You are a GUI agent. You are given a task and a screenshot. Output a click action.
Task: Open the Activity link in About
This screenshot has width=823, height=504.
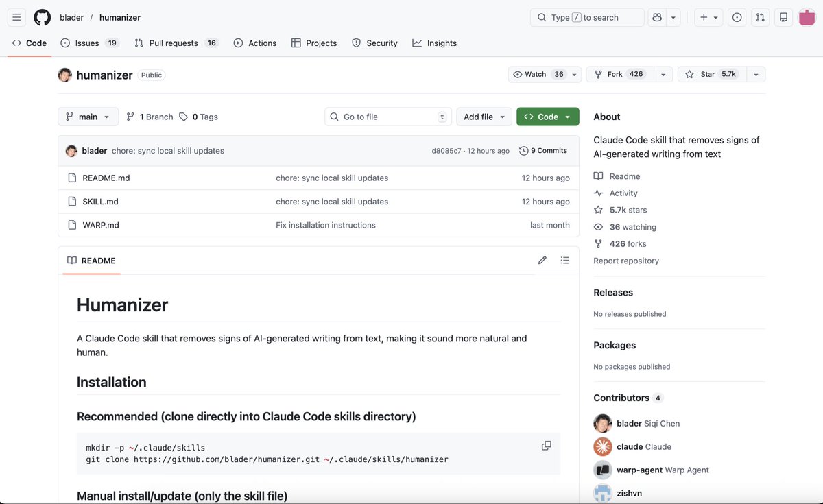pos(616,193)
